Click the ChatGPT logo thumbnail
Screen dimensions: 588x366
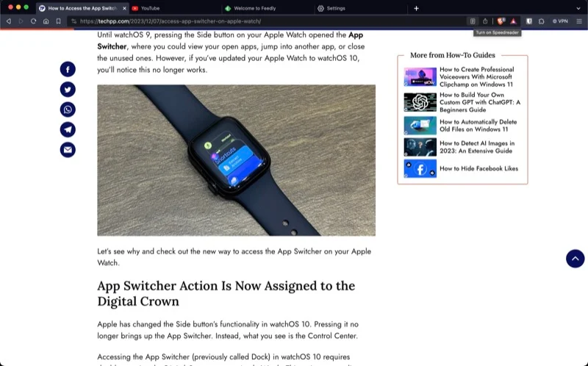[x=420, y=102]
